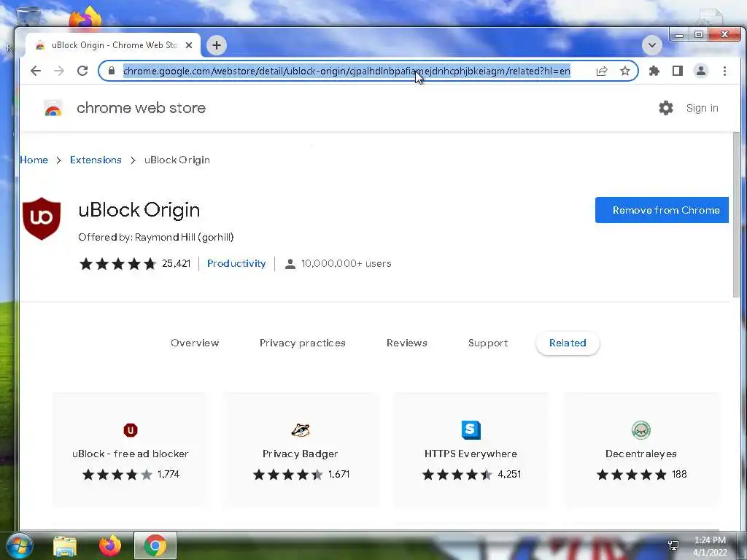Close the uBlock Origin tab
The image size is (747, 560).
pyautogui.click(x=189, y=45)
